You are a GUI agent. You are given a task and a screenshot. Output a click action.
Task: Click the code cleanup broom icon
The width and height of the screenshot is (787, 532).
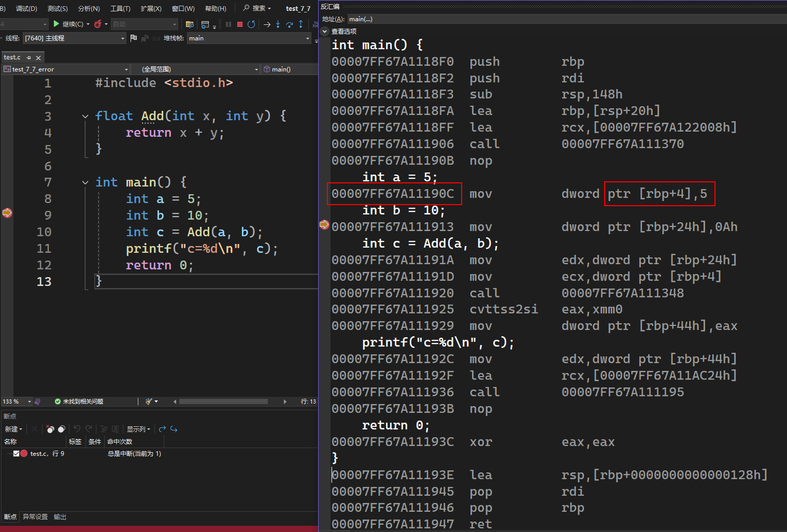tap(149, 401)
